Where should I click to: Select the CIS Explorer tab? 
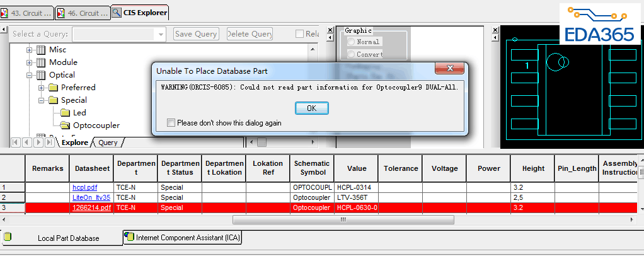tap(140, 13)
